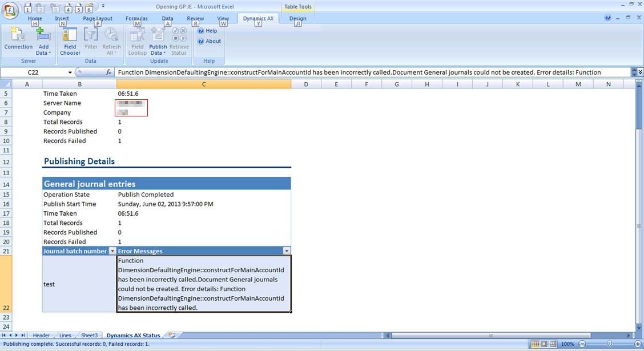Screen dimensions: 644x351
Task: Click the zoom in plus button
Action: (638, 344)
